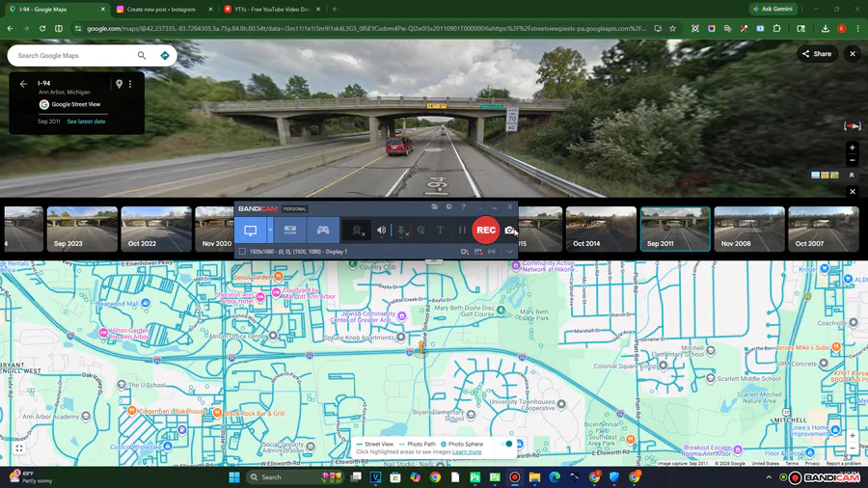Select the Sep 2023 Street View thumbnail
868x488 pixels.
point(82,230)
